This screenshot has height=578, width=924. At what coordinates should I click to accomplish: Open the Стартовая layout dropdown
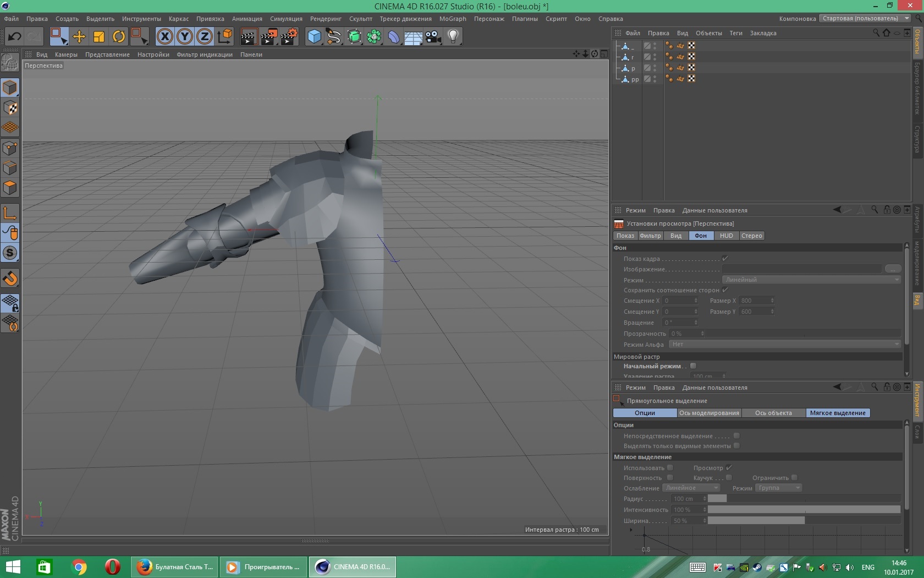coord(865,18)
